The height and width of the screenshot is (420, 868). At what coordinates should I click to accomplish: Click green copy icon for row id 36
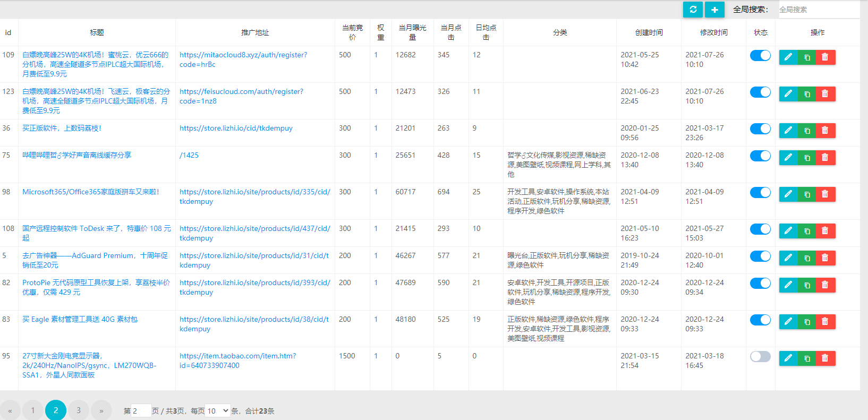point(807,131)
